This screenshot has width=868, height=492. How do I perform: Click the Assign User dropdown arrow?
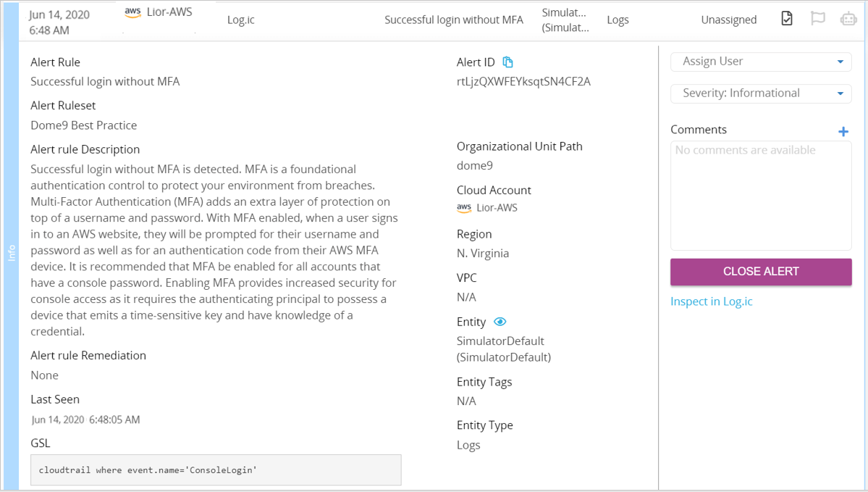point(840,62)
